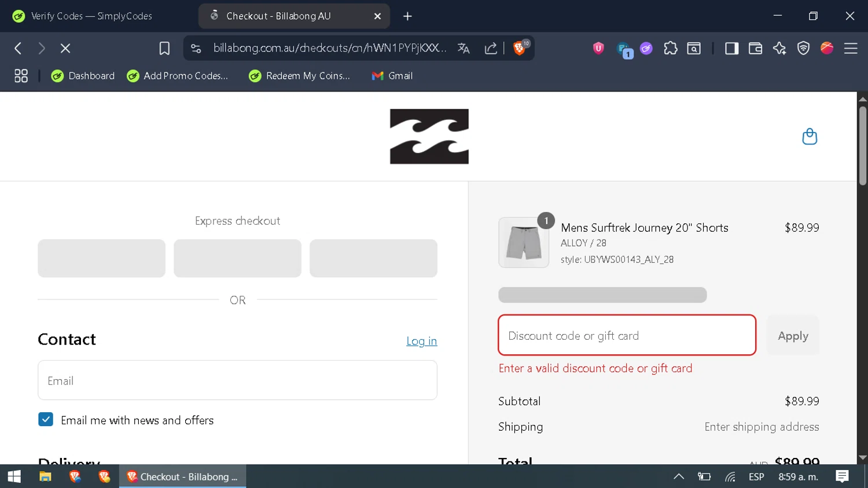The width and height of the screenshot is (868, 488).
Task: Click the scrollbar down arrow
Action: click(863, 458)
